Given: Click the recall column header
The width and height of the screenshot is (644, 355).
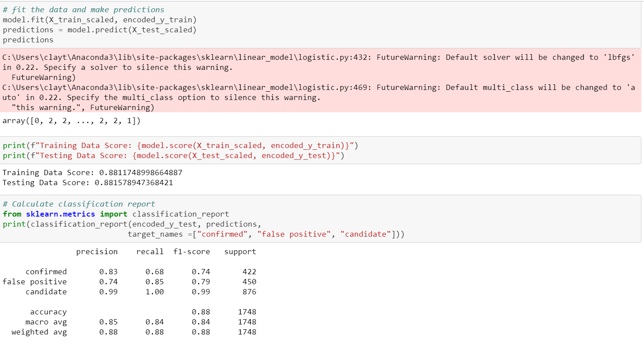Looking at the screenshot, I should point(150,252).
